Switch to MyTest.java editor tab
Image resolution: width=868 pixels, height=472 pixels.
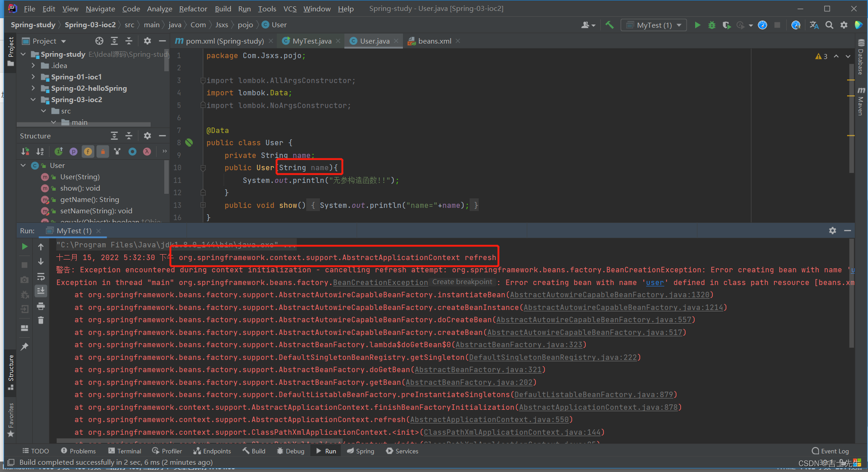(312, 41)
